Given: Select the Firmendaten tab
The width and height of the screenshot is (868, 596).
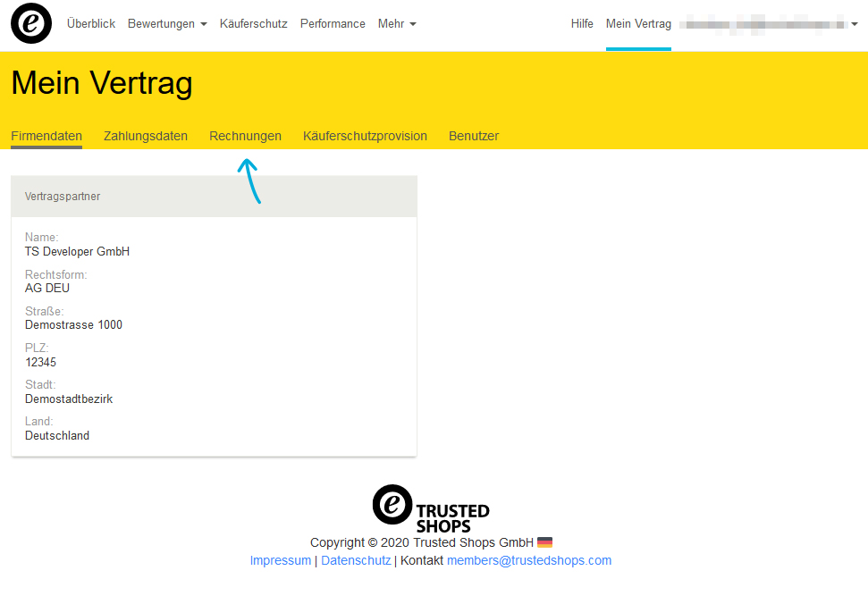Looking at the screenshot, I should point(46,136).
